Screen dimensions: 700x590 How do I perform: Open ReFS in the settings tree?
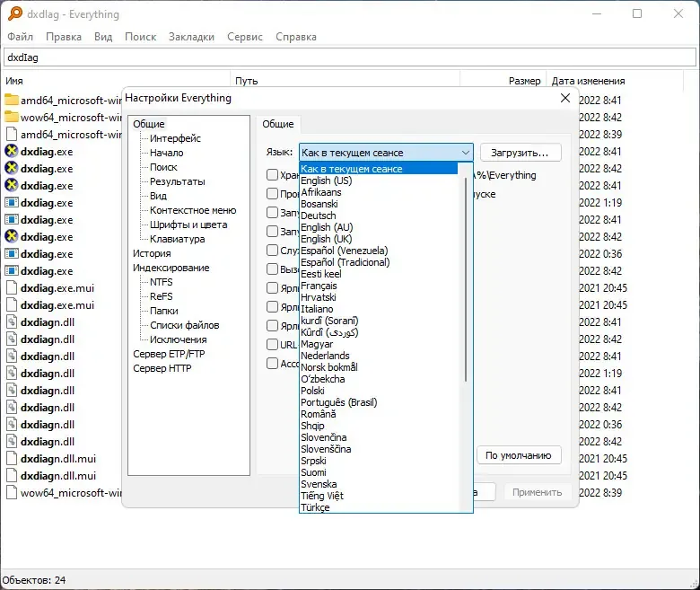[x=162, y=296]
